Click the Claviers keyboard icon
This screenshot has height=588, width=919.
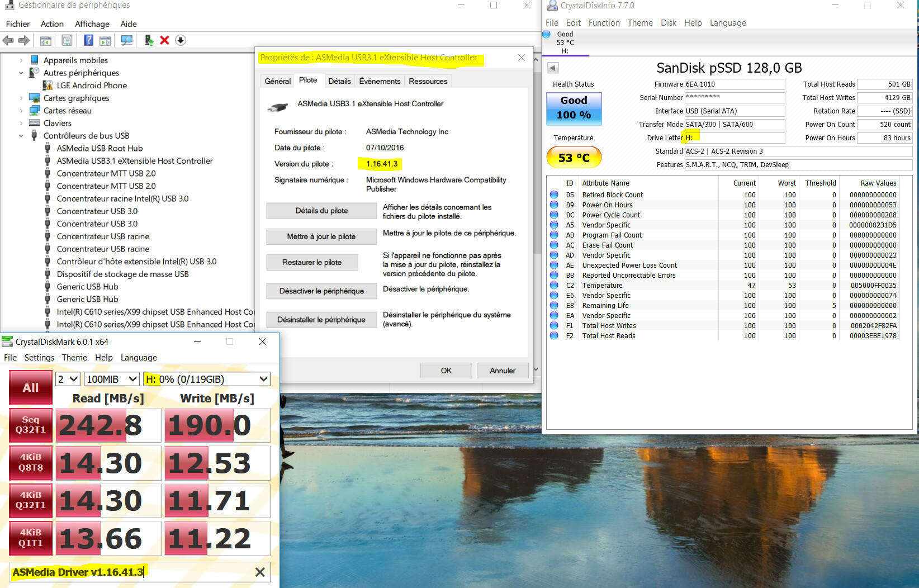point(35,123)
